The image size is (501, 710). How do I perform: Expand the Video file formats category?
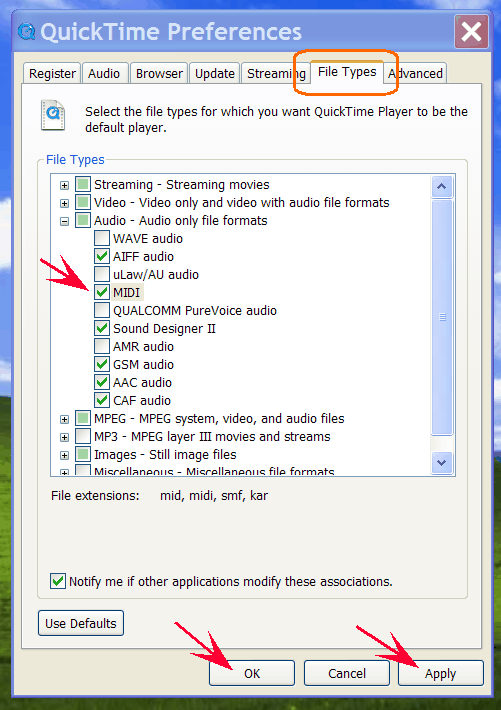pos(64,203)
